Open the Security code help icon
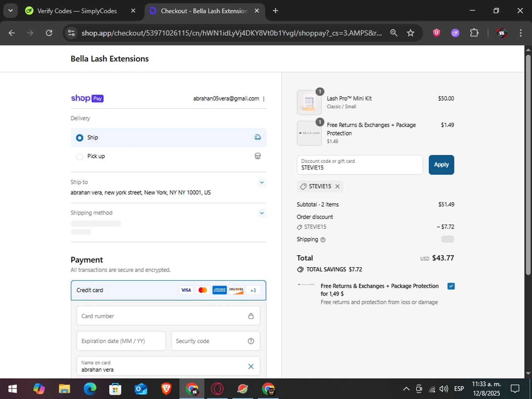The width and height of the screenshot is (532, 399). 251,341
